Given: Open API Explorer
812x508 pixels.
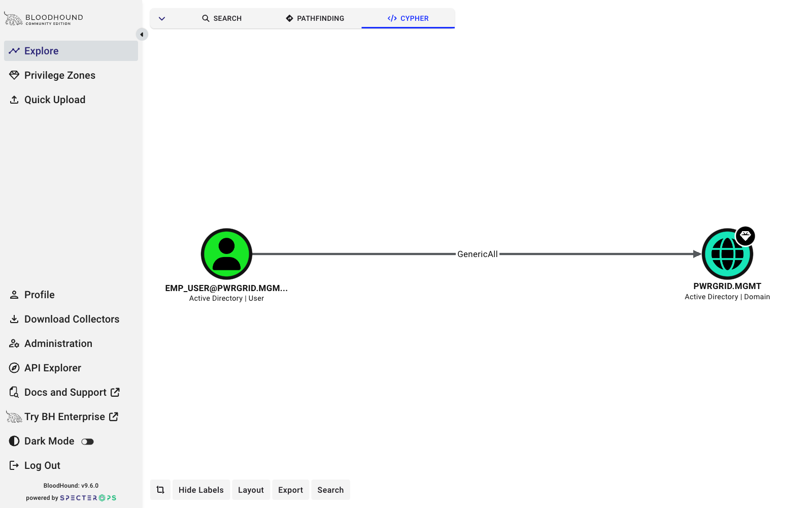Looking at the screenshot, I should (71, 368).
